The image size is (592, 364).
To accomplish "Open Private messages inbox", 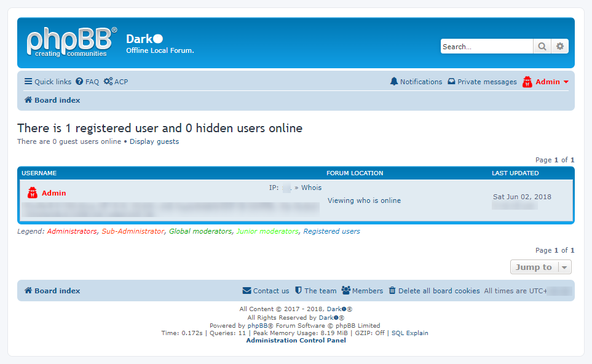I will click(x=482, y=82).
